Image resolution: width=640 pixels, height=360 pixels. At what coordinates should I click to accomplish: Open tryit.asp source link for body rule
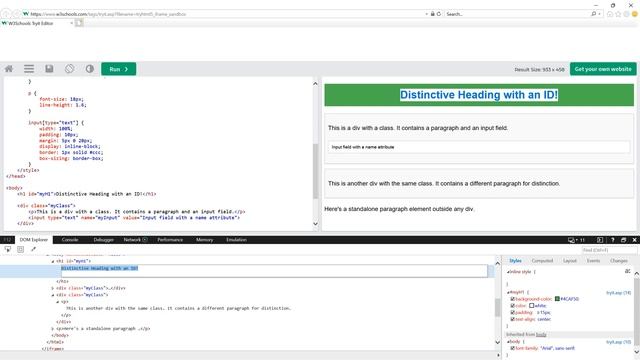coord(618,342)
